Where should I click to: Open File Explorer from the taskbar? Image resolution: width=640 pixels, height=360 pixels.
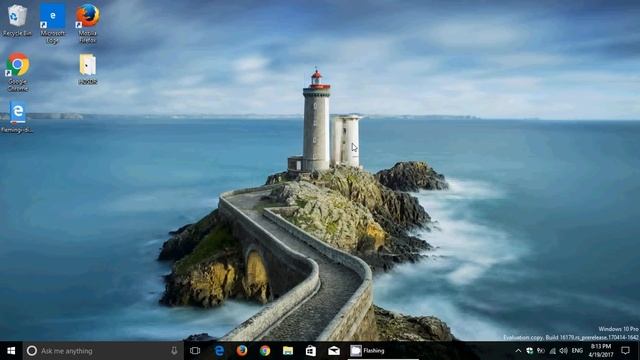(x=288, y=351)
